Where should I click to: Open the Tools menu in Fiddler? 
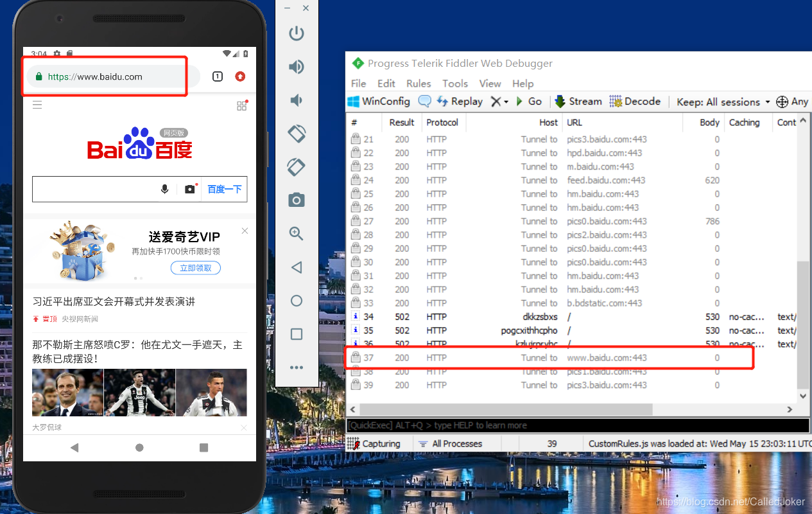pos(455,84)
